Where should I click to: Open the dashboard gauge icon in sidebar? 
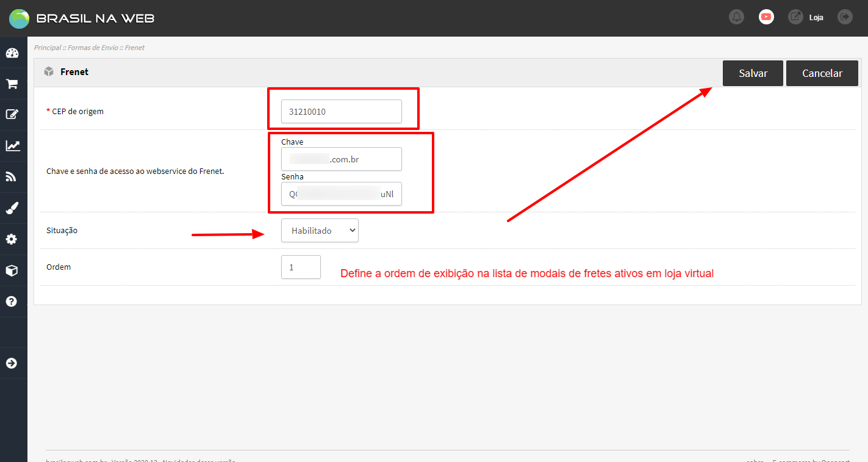point(12,53)
